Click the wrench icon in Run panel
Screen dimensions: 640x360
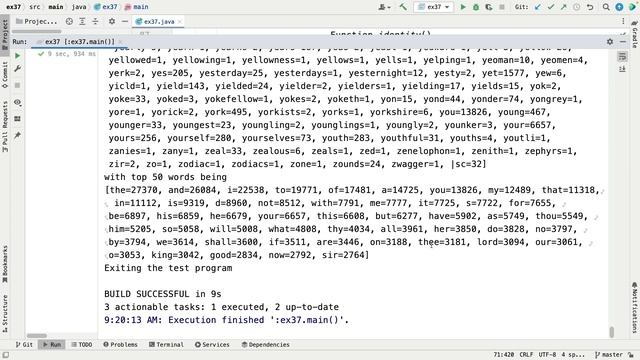coord(18,69)
